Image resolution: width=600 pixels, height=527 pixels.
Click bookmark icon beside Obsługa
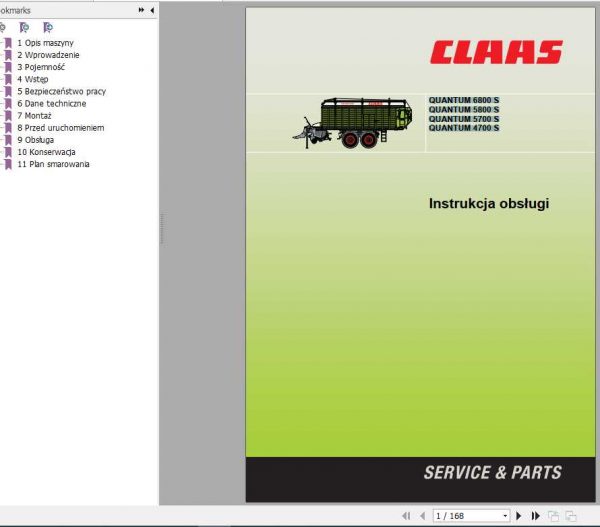(8, 140)
